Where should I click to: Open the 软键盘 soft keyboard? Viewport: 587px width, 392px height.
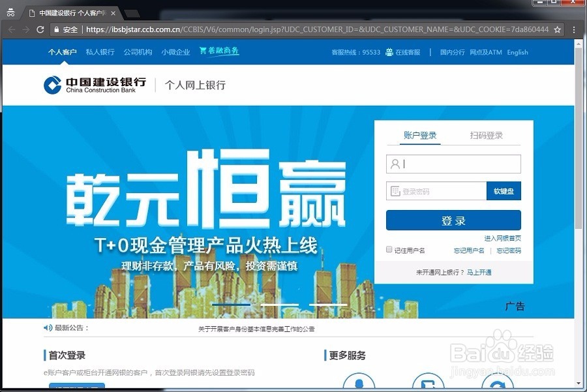coord(504,191)
